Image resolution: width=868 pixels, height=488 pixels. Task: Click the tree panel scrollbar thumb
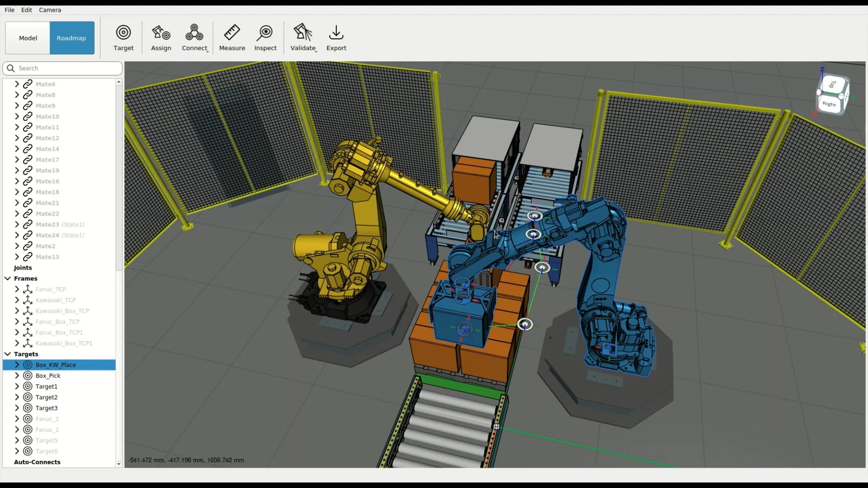click(x=119, y=177)
